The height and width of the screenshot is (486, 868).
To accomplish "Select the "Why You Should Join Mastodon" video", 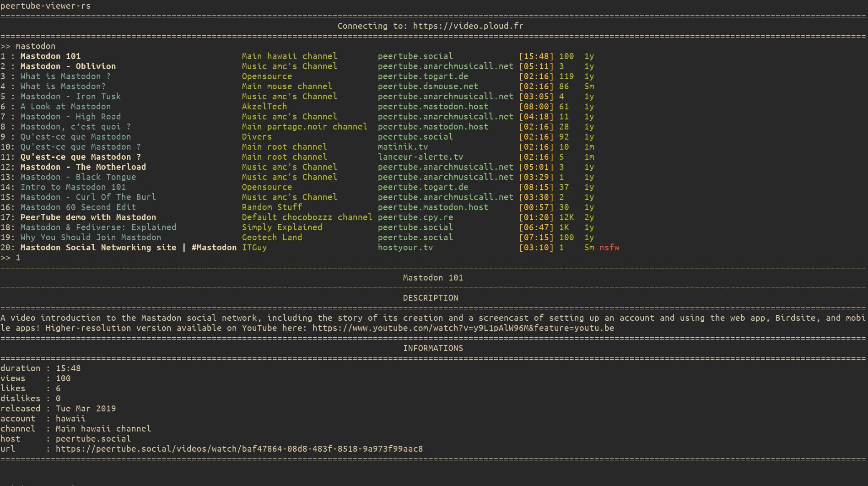I will [x=91, y=237].
